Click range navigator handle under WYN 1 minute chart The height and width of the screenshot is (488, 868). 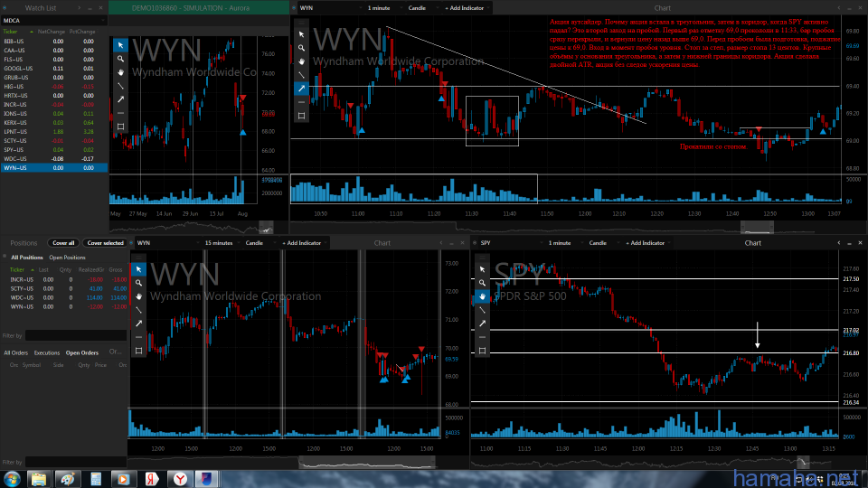coord(757,227)
